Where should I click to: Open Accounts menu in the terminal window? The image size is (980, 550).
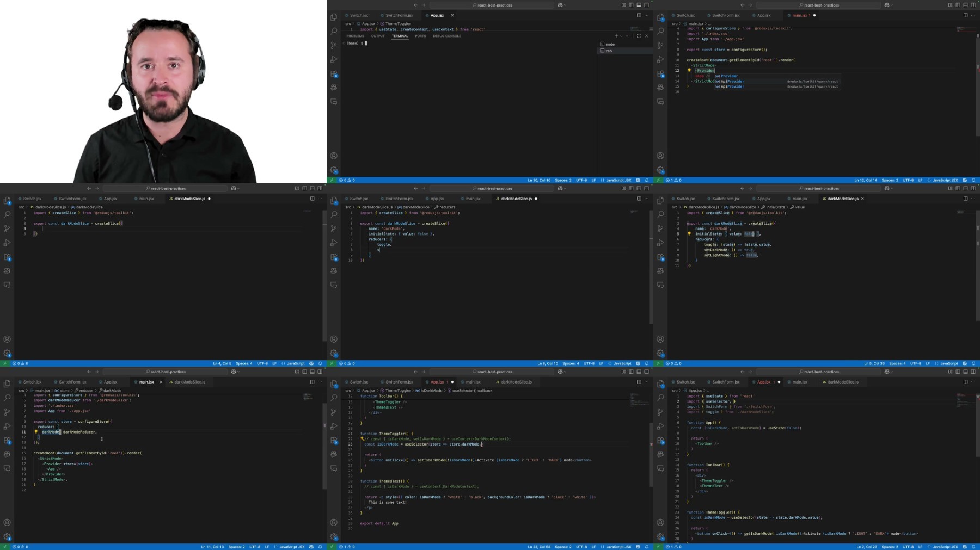(334, 156)
